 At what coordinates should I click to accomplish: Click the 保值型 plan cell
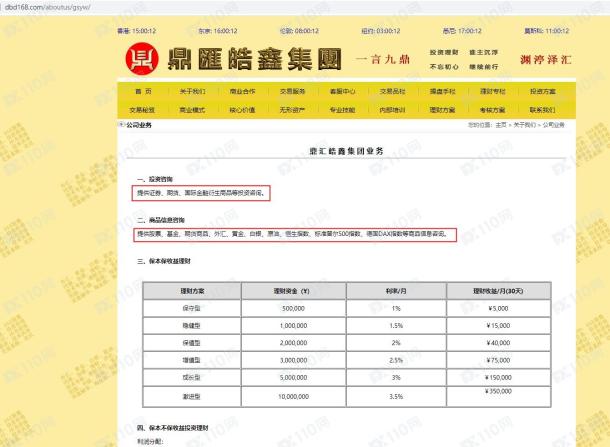tap(191, 343)
